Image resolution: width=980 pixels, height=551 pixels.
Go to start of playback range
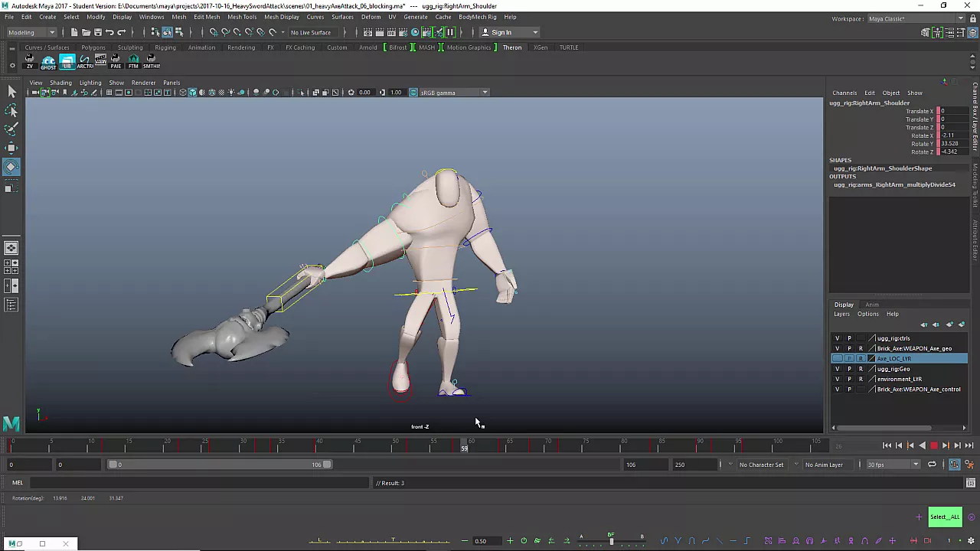(x=887, y=445)
